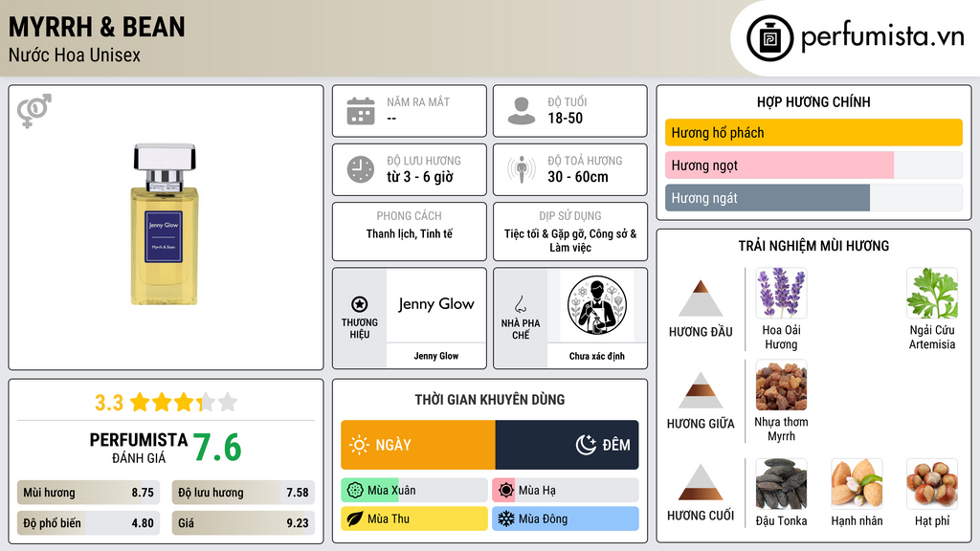Select the Ngày daytime segment
The image size is (980, 551).
click(x=418, y=445)
